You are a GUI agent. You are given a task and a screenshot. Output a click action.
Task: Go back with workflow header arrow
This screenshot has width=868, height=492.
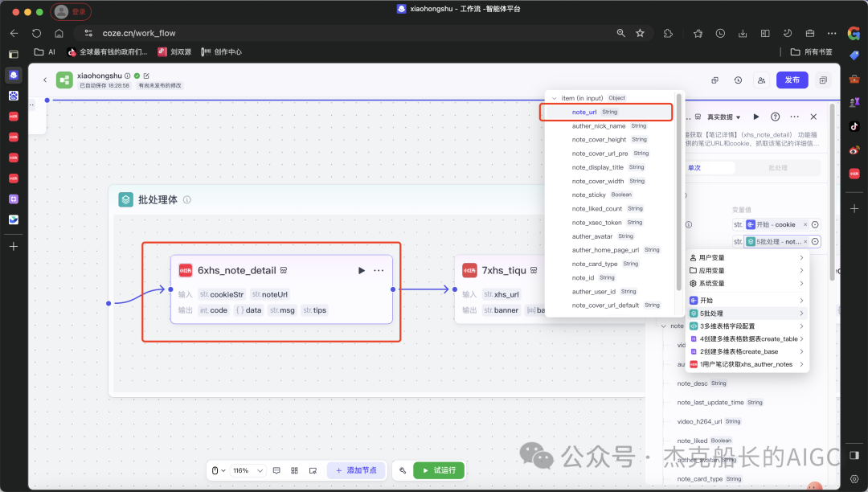(x=45, y=80)
